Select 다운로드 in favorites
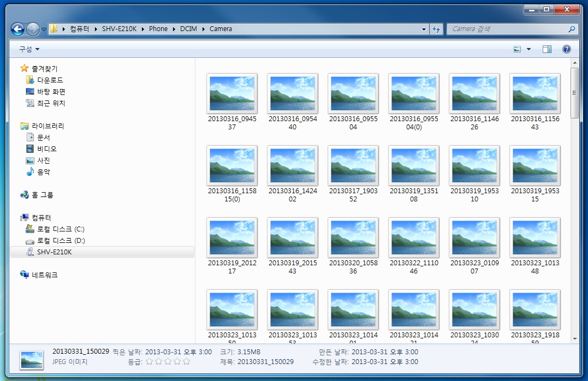Viewport: 588px width, 381px height. click(x=50, y=80)
